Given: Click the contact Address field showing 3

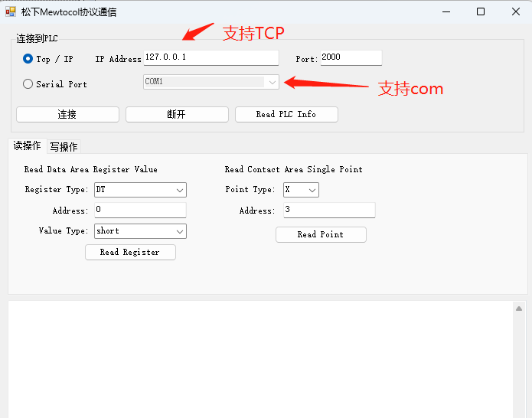Looking at the screenshot, I should (x=329, y=210).
